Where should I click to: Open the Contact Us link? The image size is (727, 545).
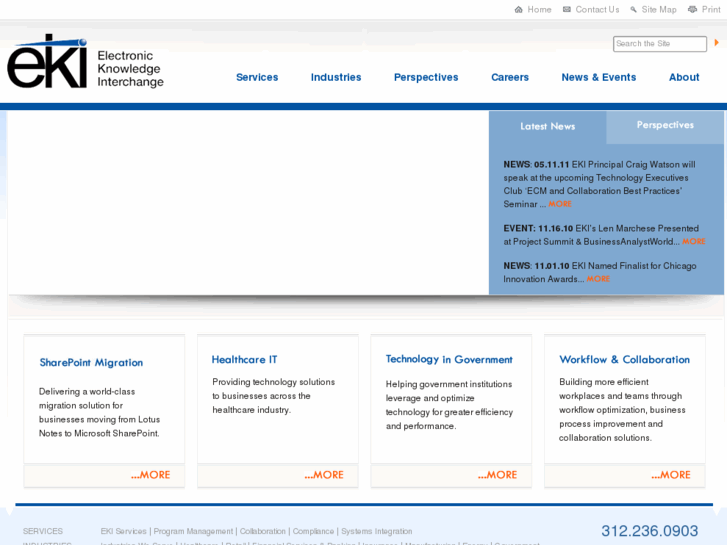(x=597, y=10)
